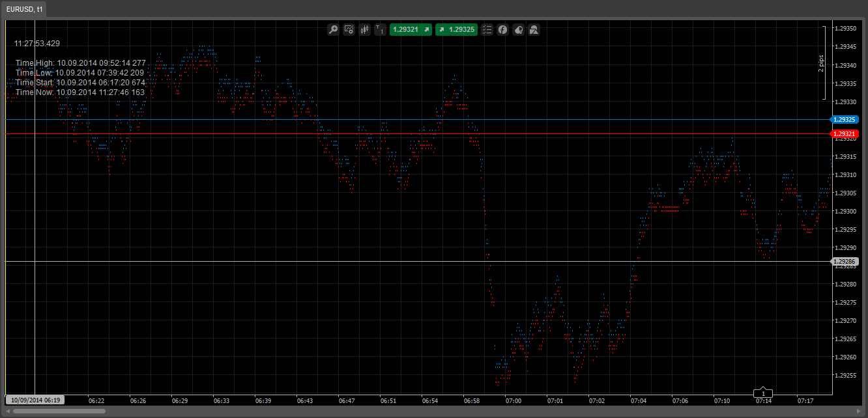Viewport: 868px width, 418px height.
Task: Click the timeline marker labeled 1
Action: coord(763,393)
